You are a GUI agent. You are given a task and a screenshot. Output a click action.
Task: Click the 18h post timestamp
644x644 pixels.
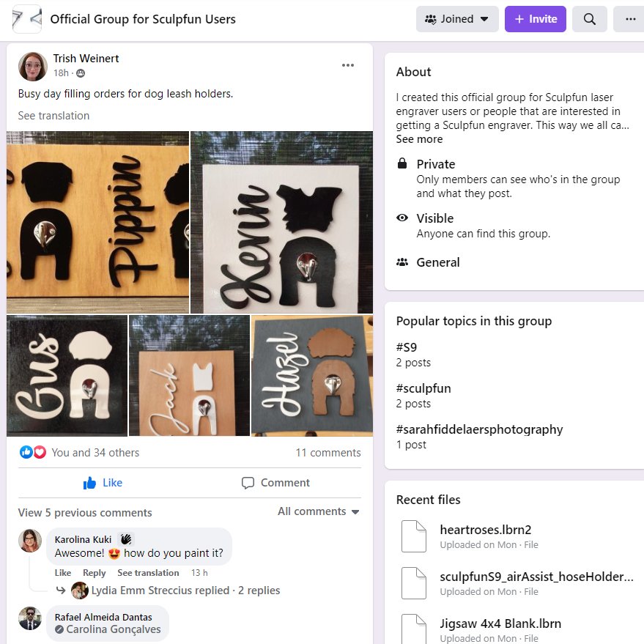(61, 73)
